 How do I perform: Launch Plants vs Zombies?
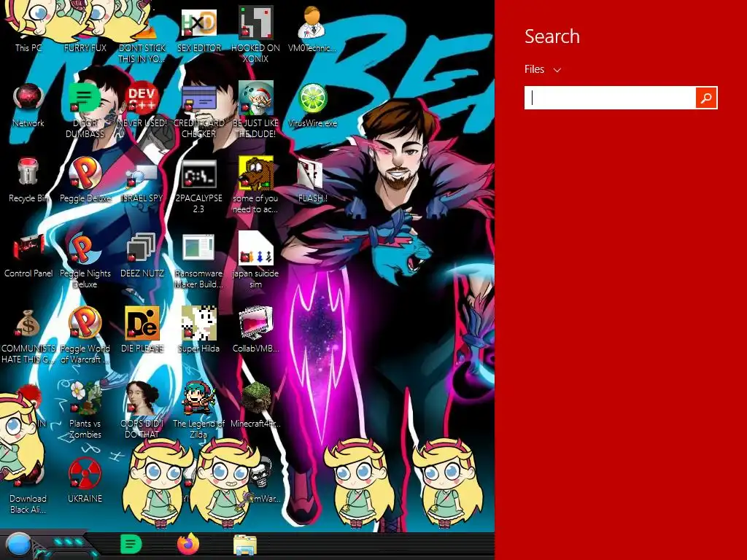[85, 397]
